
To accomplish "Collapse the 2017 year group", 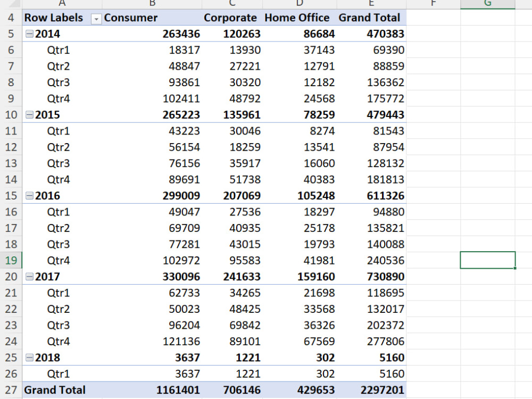I will click(x=30, y=277).
